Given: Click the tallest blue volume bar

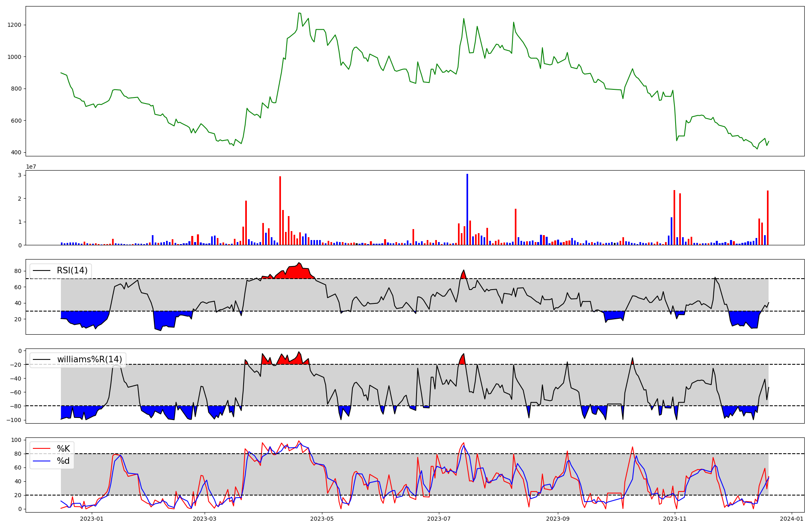Looking at the screenshot, I should pos(467,209).
